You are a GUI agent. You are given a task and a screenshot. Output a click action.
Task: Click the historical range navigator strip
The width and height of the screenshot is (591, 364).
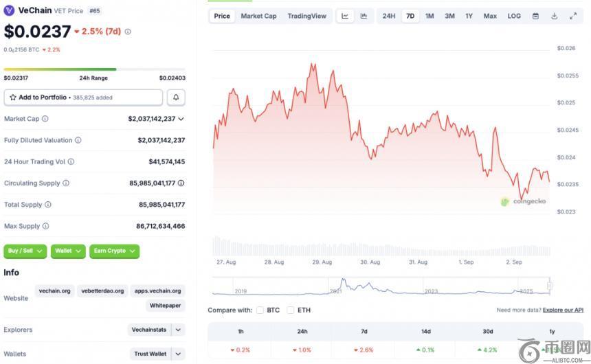381,286
